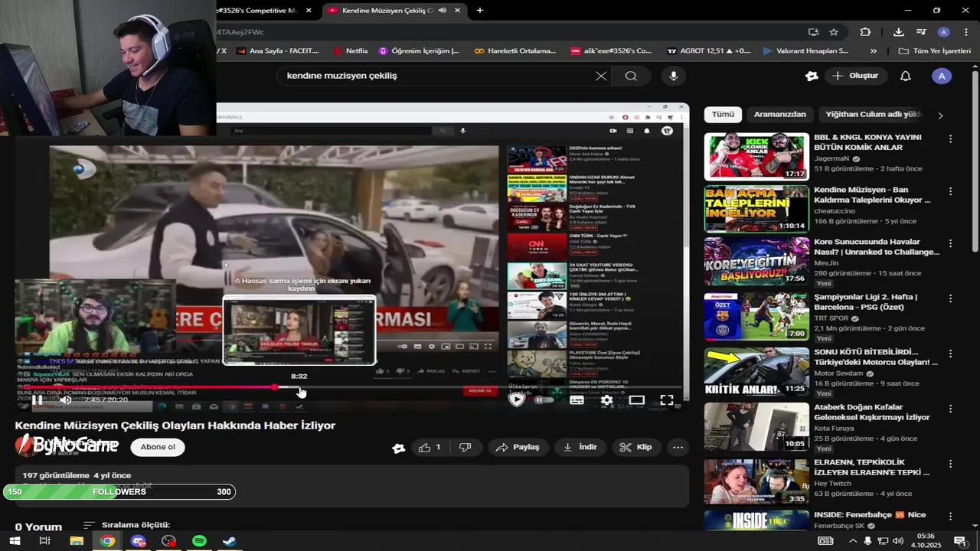This screenshot has height=551, width=980.
Task: Bookmark this page with star icon
Action: pyautogui.click(x=834, y=32)
